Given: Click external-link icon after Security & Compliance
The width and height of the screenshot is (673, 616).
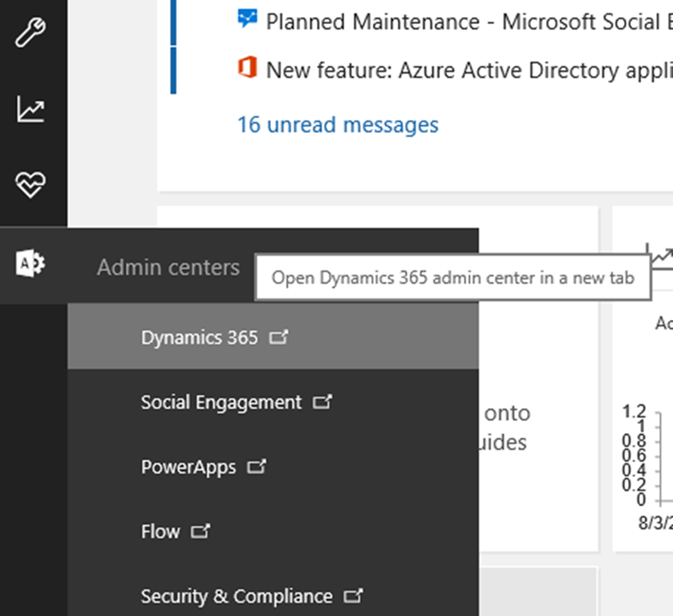Looking at the screenshot, I should click(353, 596).
